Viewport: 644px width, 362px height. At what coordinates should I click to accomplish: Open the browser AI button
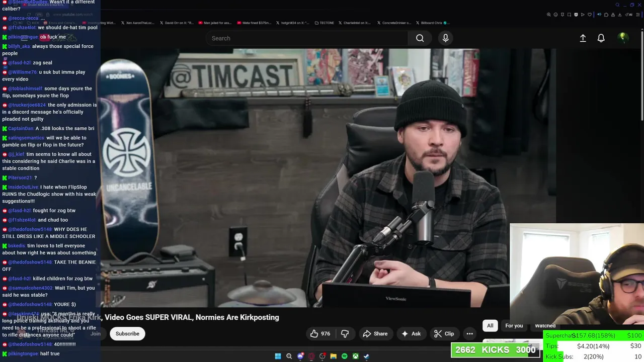tap(629, 15)
